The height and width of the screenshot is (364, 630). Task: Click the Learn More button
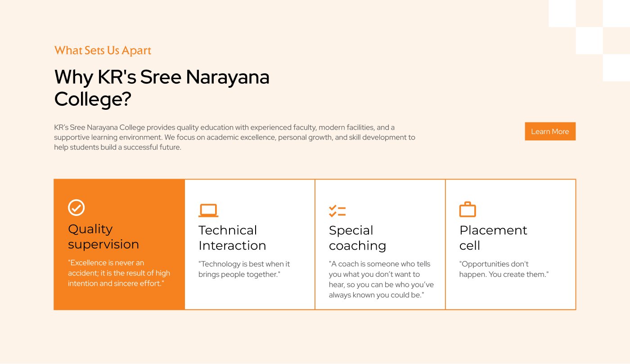tap(550, 131)
